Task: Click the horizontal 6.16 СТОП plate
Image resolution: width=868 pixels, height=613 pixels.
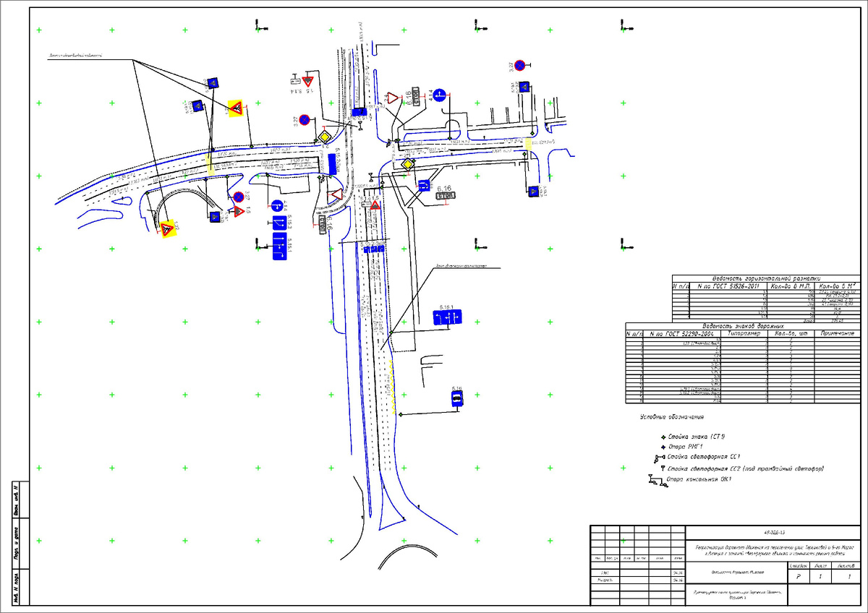Action: click(x=445, y=196)
